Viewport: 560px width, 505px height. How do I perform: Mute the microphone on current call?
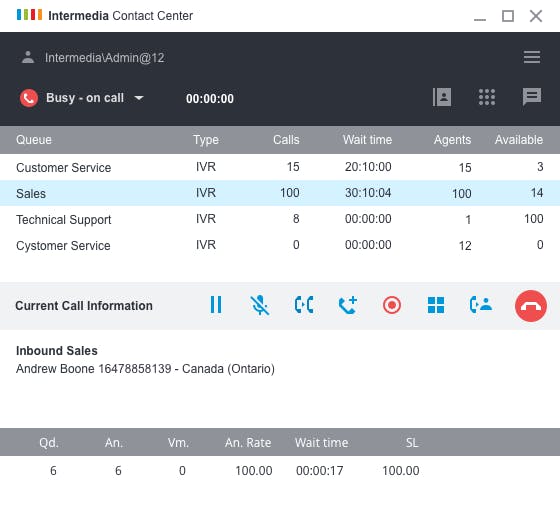[x=260, y=305]
